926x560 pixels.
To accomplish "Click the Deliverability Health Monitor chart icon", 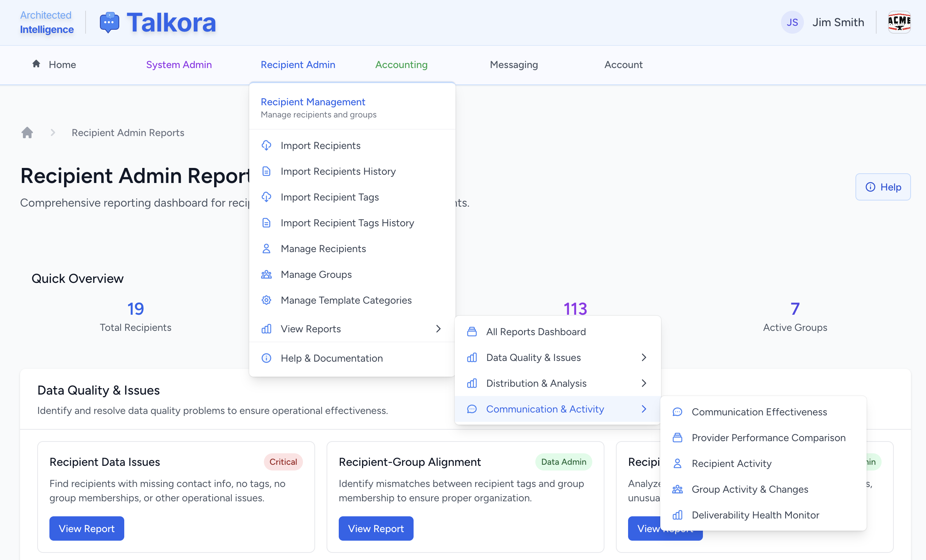I will (x=677, y=515).
